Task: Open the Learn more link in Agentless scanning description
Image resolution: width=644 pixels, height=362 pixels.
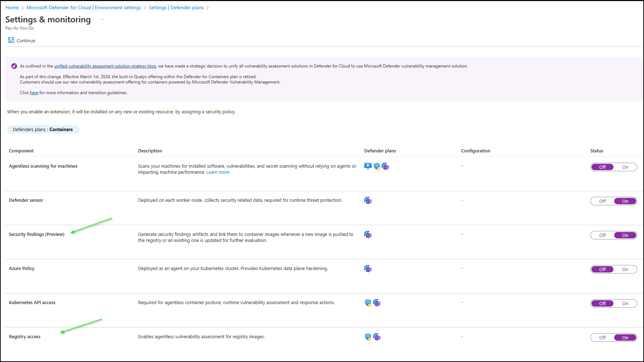Action: pyautogui.click(x=218, y=172)
